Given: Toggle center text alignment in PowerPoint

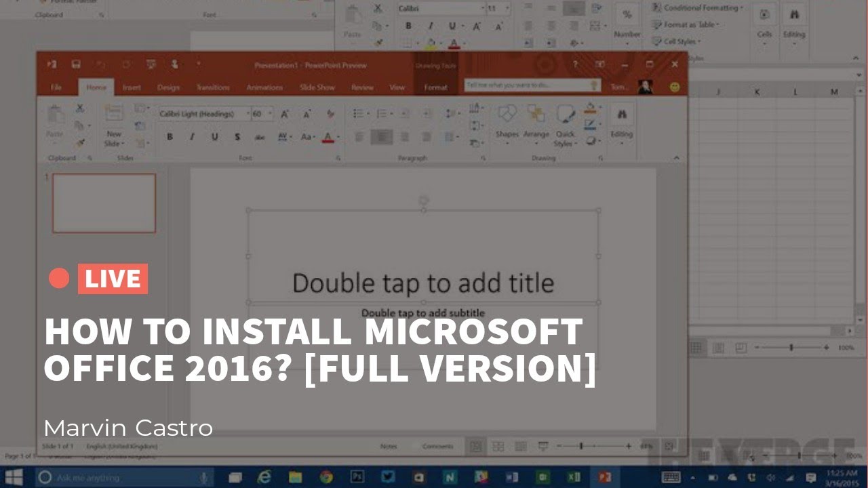Looking at the screenshot, I should pyautogui.click(x=381, y=137).
